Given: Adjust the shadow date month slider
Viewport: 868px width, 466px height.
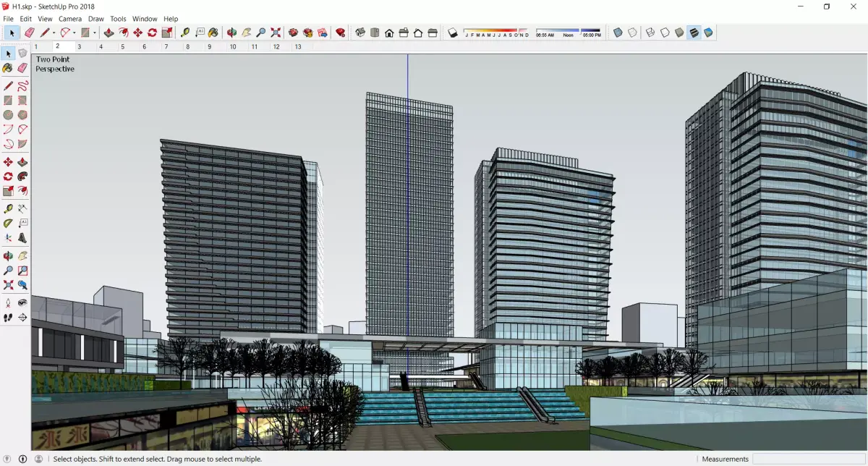Looking at the screenshot, I should coord(496,31).
